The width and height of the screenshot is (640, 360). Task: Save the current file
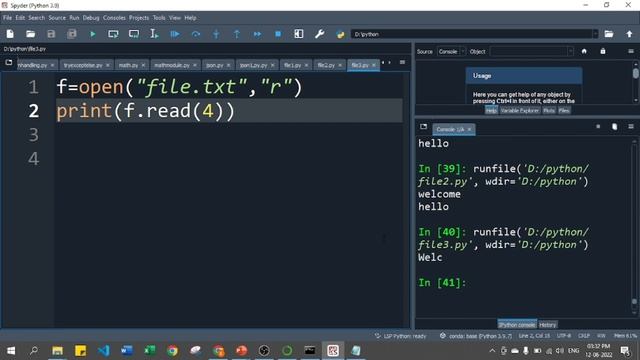click(51, 34)
